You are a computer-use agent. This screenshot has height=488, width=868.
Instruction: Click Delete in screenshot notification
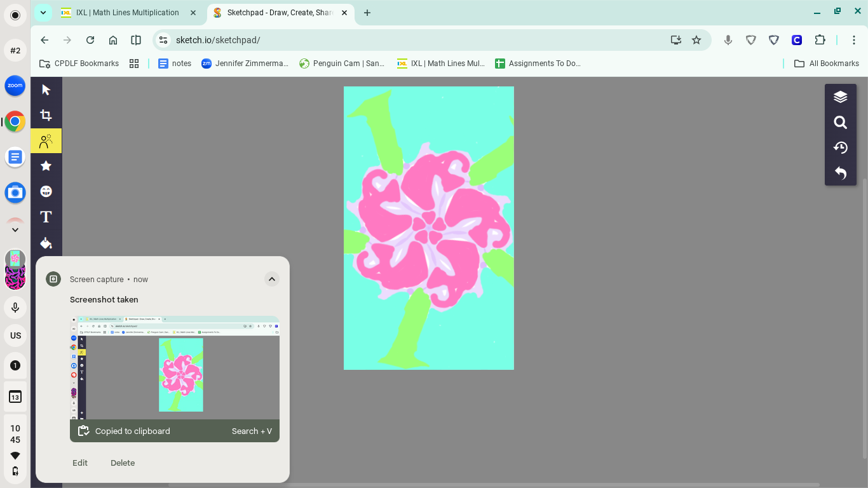pos(123,463)
